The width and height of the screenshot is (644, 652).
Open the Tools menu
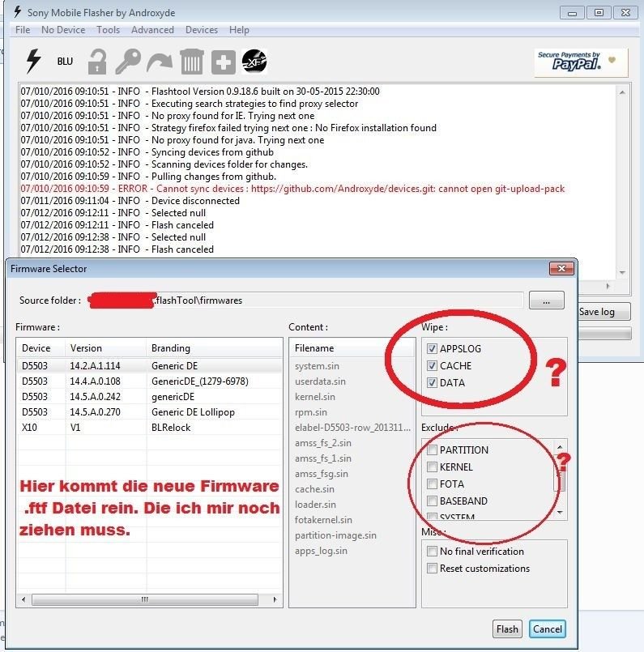tap(108, 30)
